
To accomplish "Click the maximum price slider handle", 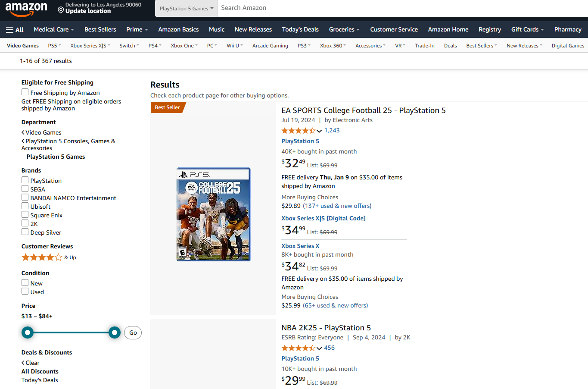I will tap(115, 333).
